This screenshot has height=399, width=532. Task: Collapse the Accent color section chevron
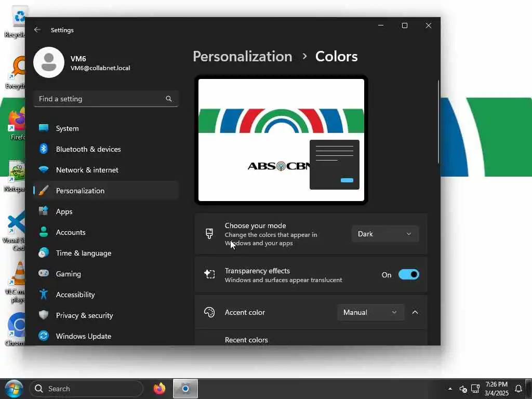click(415, 312)
